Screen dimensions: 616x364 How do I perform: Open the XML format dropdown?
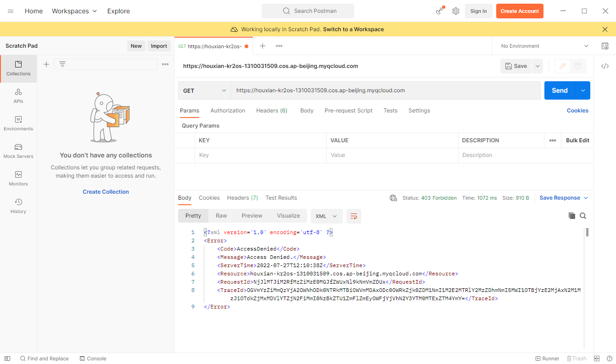tap(326, 216)
